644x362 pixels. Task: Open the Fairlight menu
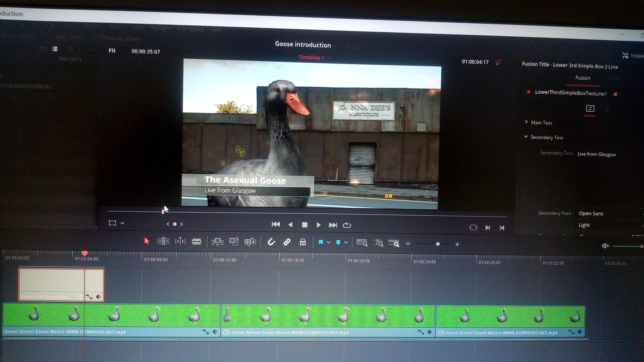161,28
